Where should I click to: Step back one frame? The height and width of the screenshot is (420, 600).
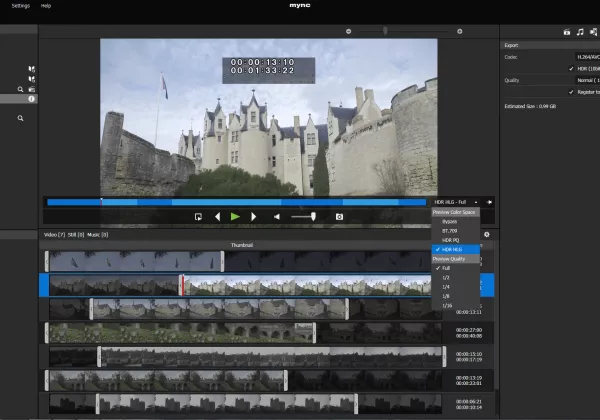click(x=217, y=217)
